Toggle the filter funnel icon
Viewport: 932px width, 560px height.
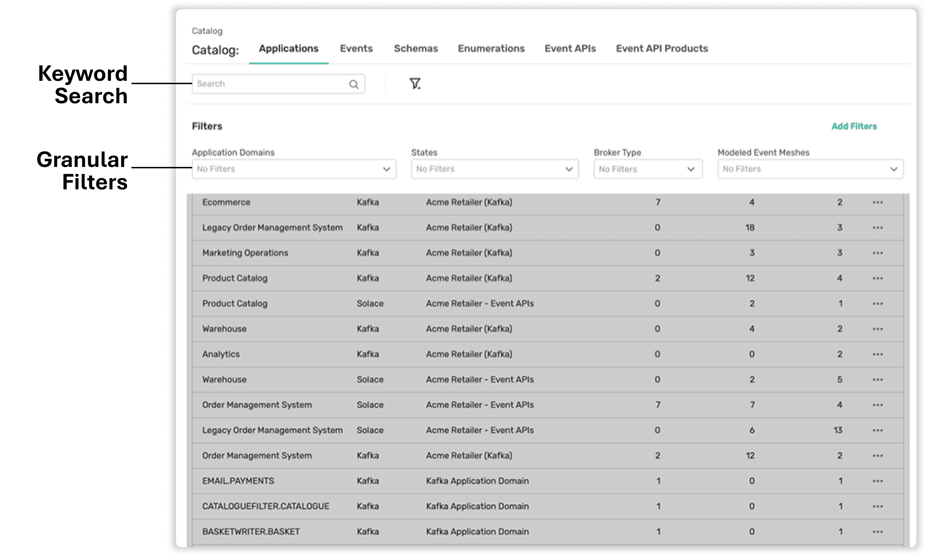[415, 83]
